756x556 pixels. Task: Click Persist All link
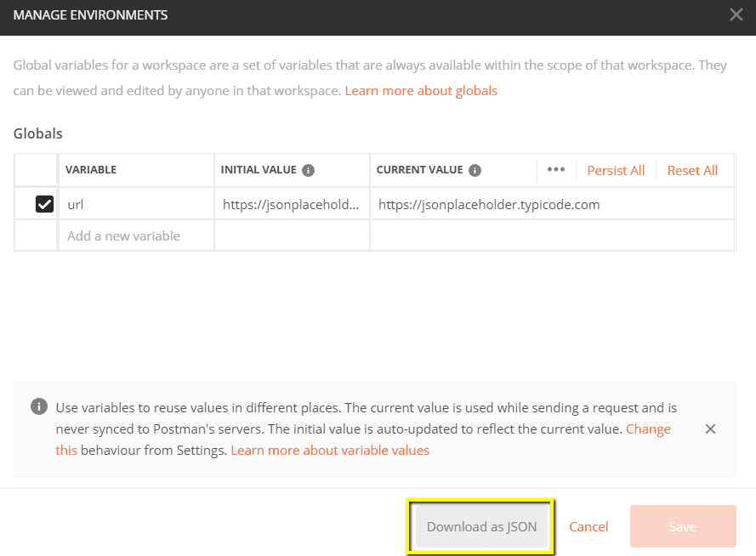[x=616, y=170]
